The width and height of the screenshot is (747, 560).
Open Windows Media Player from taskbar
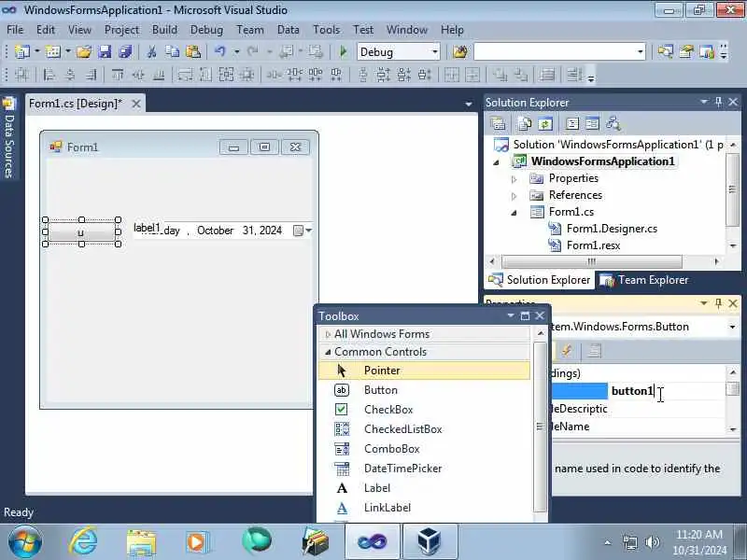coord(196,541)
